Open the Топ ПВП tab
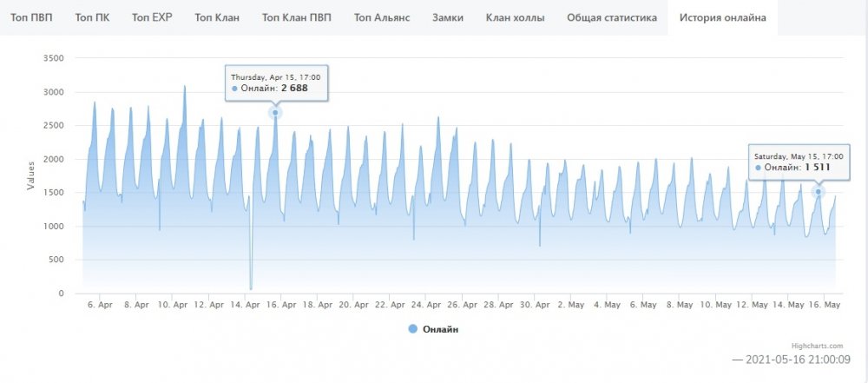This screenshot has height=383, width=868. tap(30, 17)
